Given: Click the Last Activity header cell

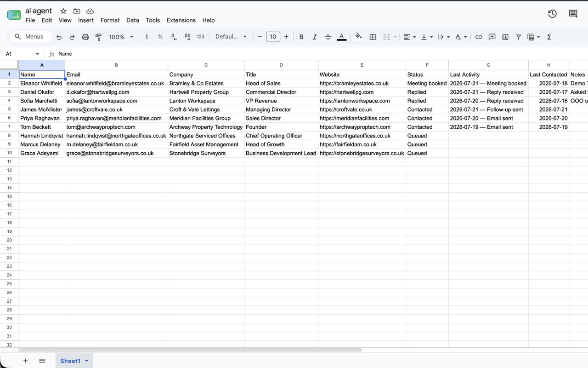Looking at the screenshot, I should click(488, 75).
